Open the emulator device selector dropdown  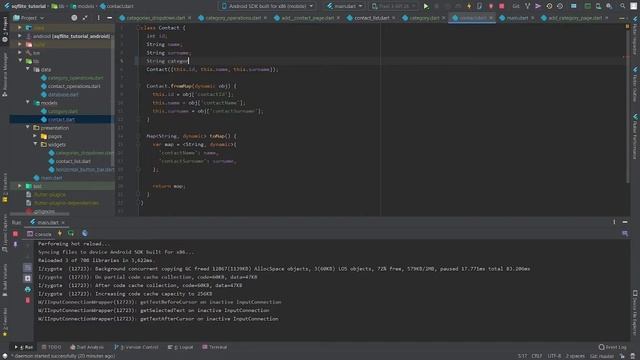[x=393, y=6]
